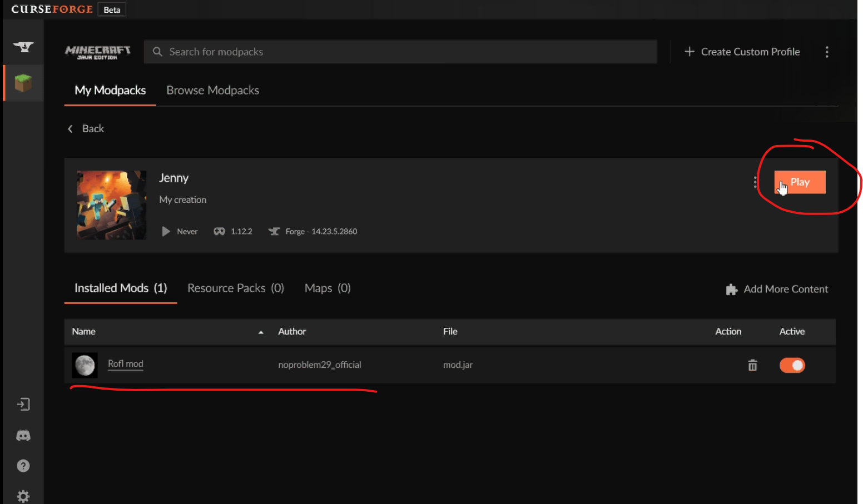
Task: Click the Forge anvil icon by version
Action: click(x=274, y=231)
